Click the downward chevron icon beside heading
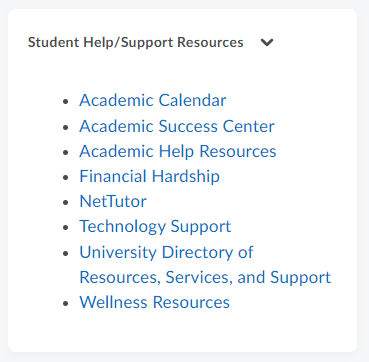 pos(267,43)
